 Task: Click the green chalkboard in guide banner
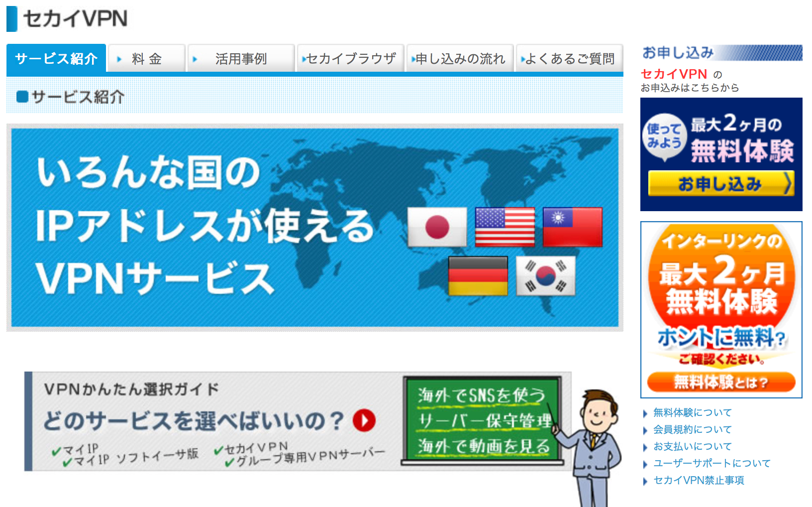pyautogui.click(x=483, y=420)
